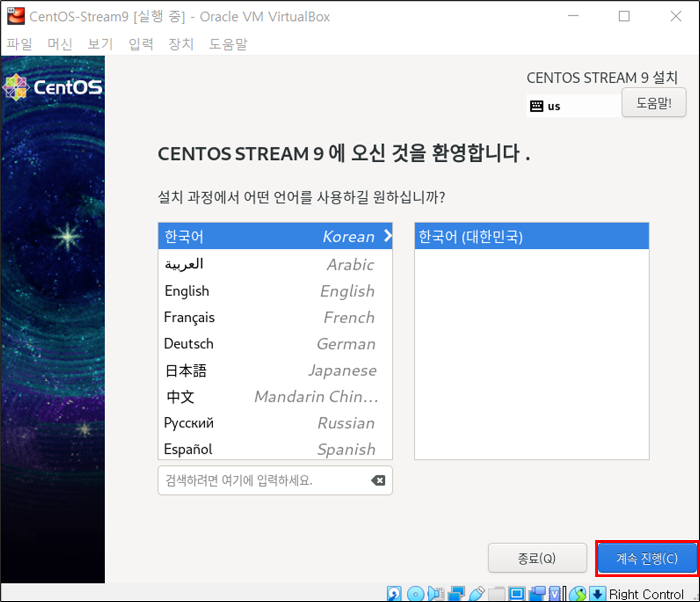Click the mouse integration status icon

(x=578, y=594)
